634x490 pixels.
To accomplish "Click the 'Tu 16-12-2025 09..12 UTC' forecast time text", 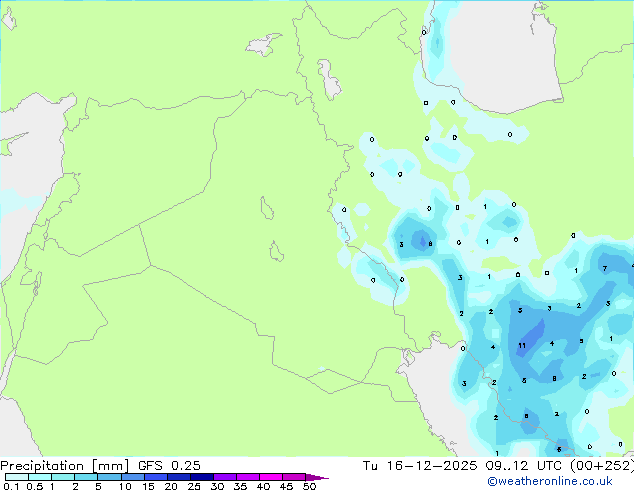I will pyautogui.click(x=462, y=466).
